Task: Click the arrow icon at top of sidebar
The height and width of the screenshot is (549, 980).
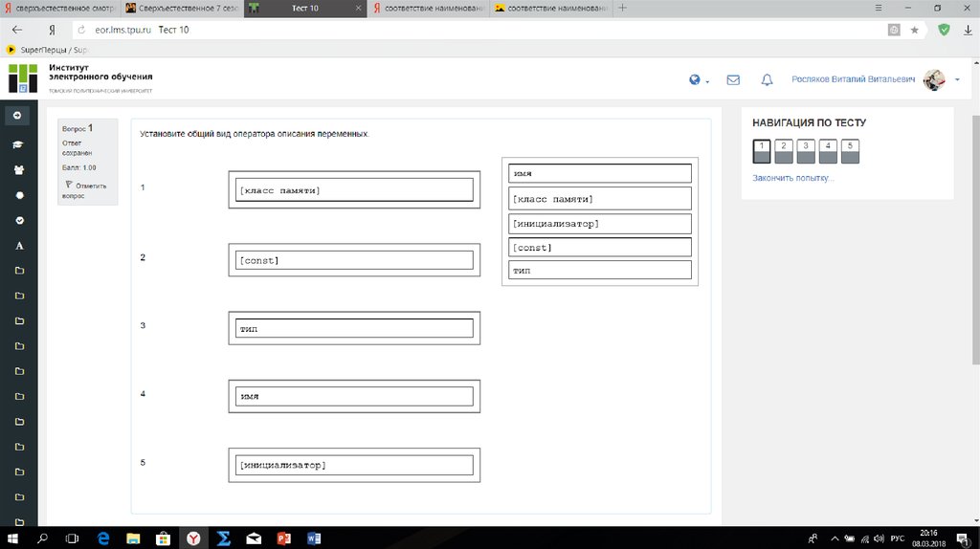Action: tap(16, 116)
